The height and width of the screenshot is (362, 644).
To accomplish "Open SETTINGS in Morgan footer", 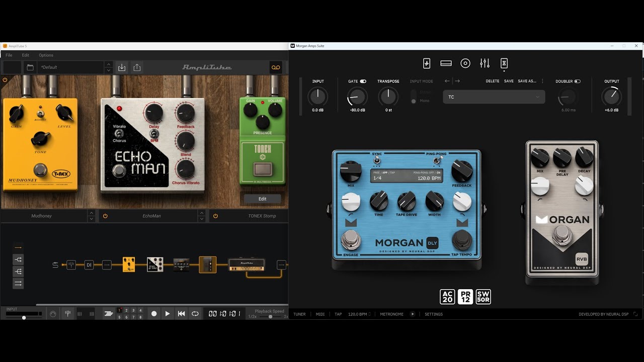I will (434, 314).
